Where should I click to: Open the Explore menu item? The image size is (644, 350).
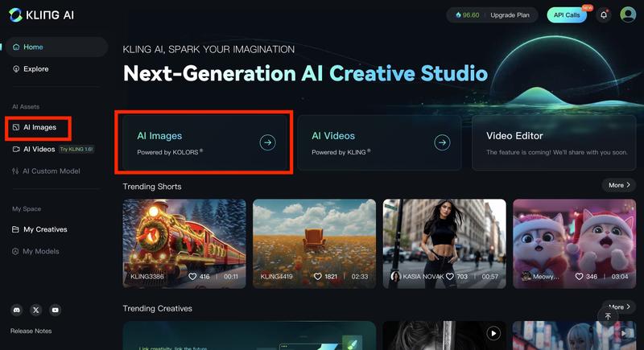pyautogui.click(x=35, y=69)
